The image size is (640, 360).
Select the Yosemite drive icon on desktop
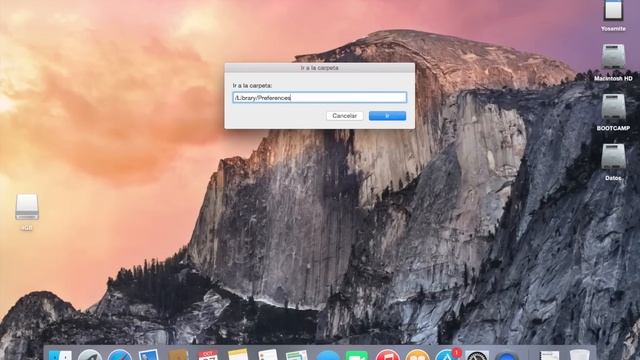[613, 10]
